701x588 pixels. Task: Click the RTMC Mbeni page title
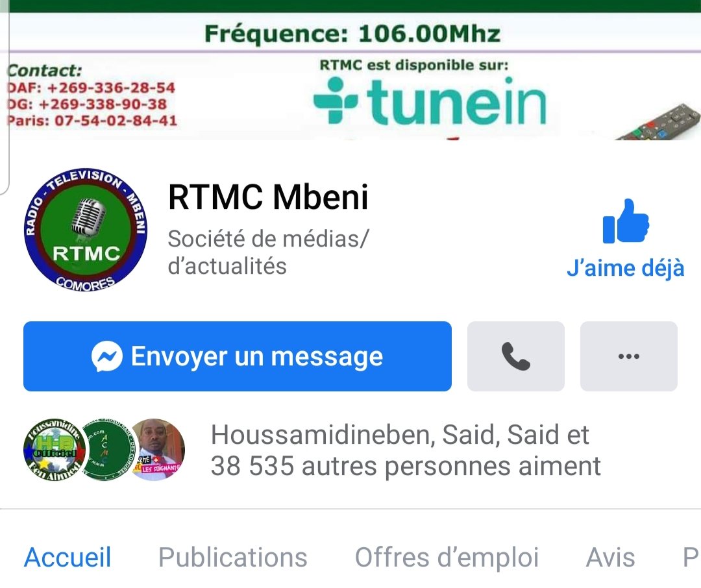click(x=268, y=197)
